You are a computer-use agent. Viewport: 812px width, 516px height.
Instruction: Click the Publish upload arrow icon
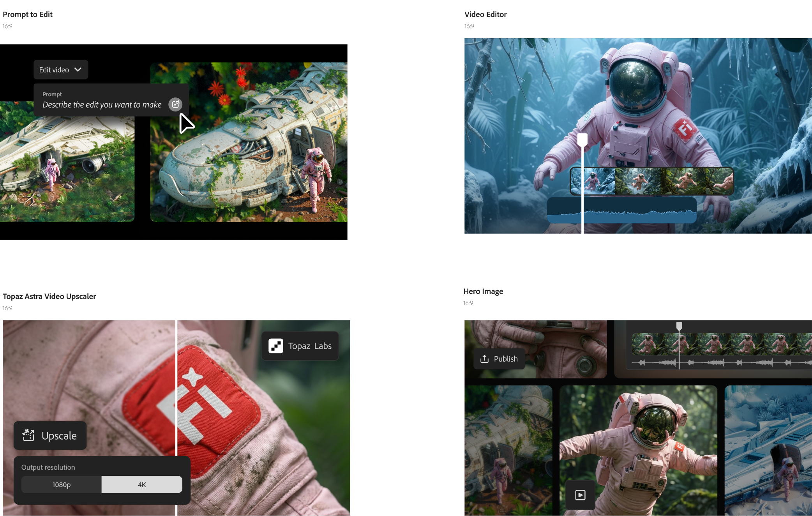point(484,359)
